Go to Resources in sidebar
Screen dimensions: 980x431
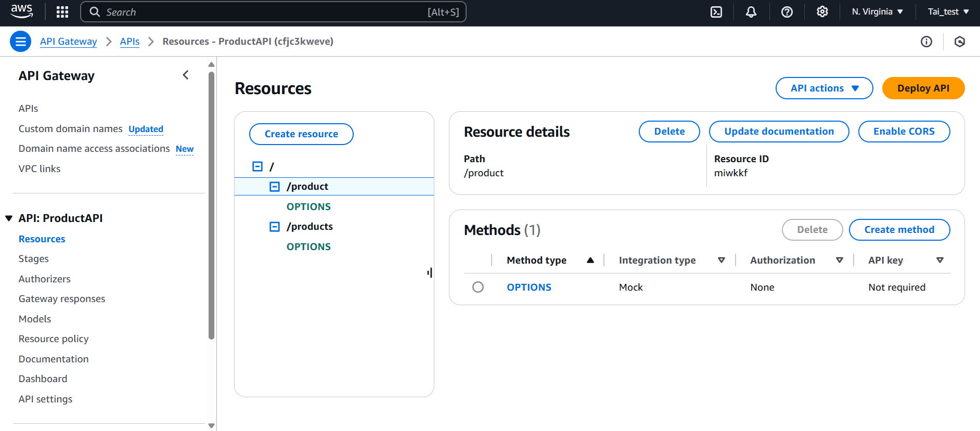click(42, 239)
